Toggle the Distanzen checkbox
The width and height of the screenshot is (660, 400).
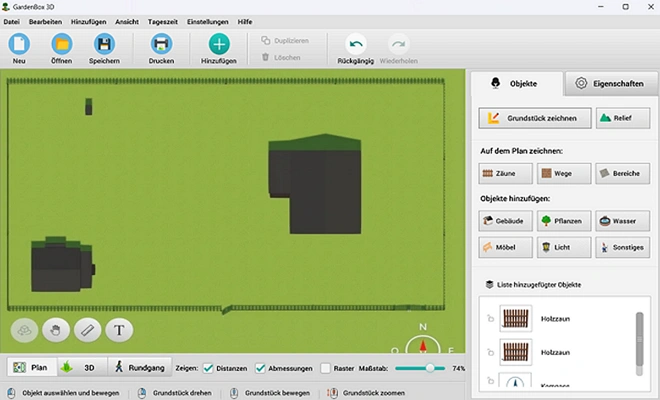coord(209,368)
